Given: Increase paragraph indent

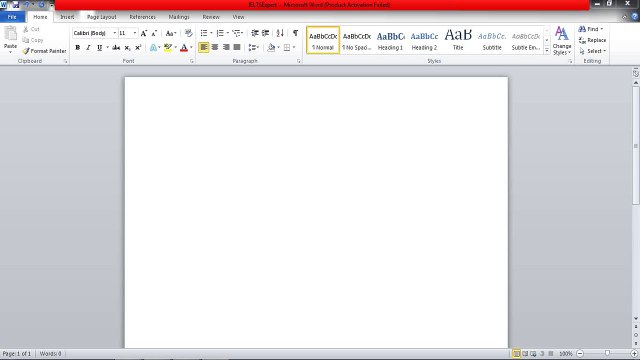Looking at the screenshot, I should click(x=265, y=33).
